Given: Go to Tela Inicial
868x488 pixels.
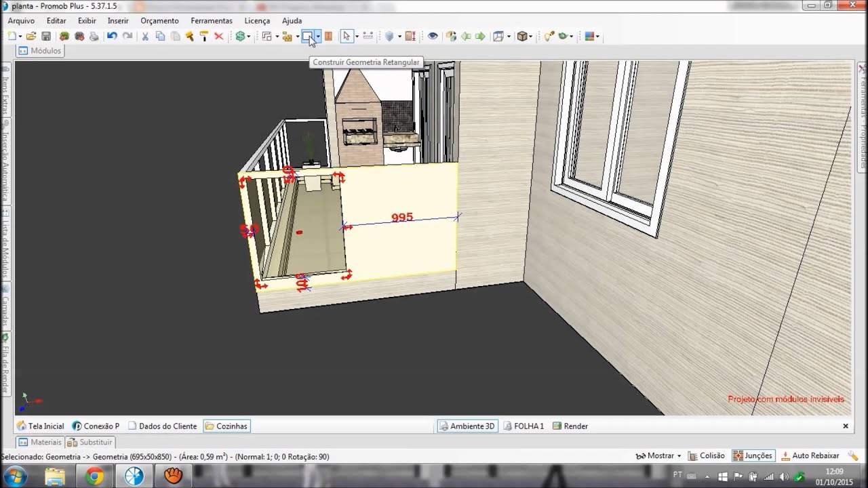Looking at the screenshot, I should pyautogui.click(x=40, y=426).
